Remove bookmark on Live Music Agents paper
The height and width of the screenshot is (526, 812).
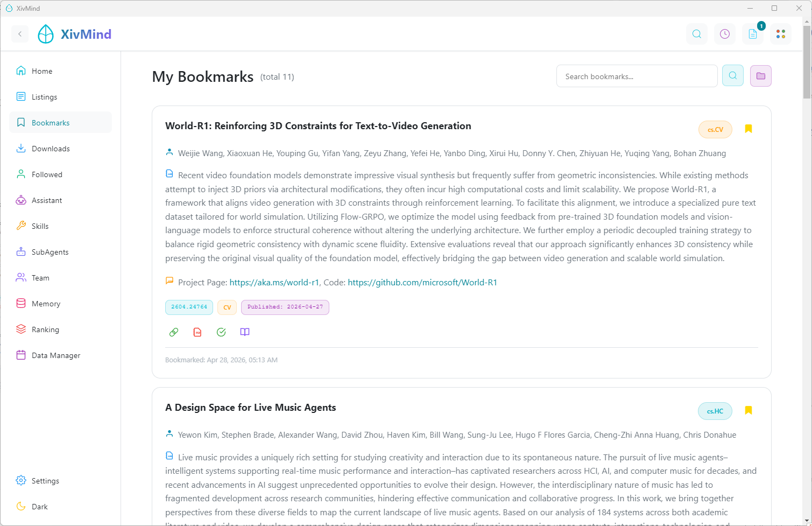(749, 410)
